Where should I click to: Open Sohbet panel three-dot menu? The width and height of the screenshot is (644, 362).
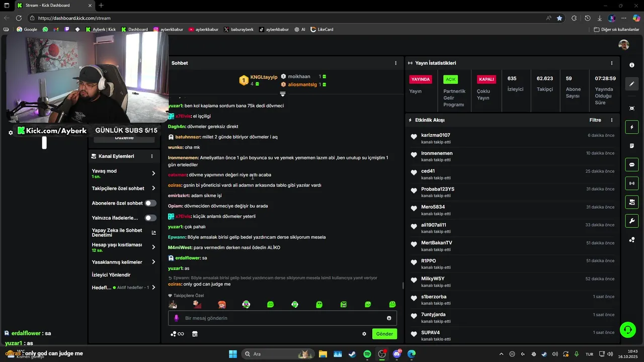point(395,63)
